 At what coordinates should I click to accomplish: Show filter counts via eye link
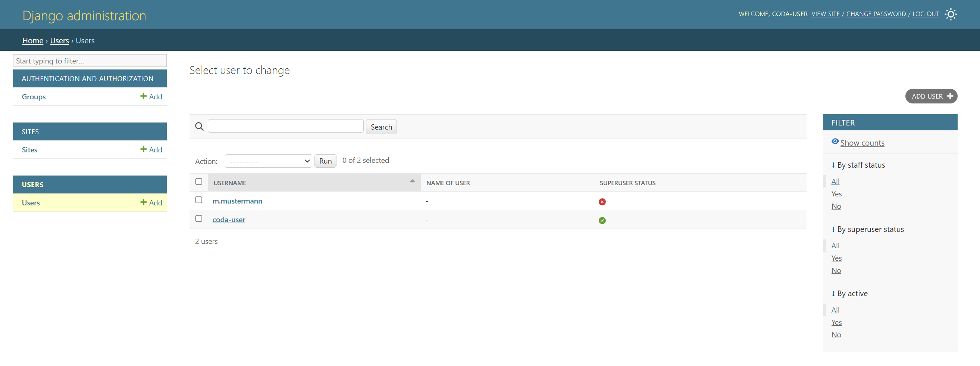tap(862, 143)
